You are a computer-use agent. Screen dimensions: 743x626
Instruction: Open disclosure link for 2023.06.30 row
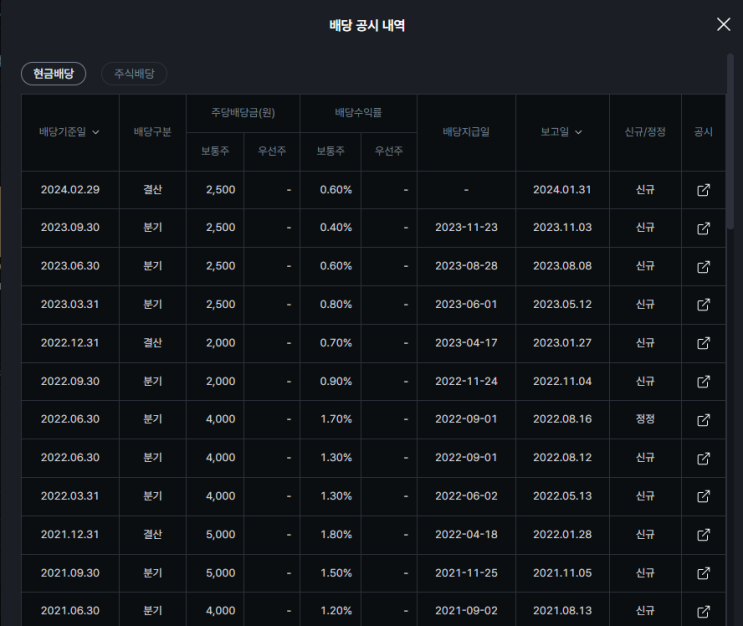[x=703, y=266]
